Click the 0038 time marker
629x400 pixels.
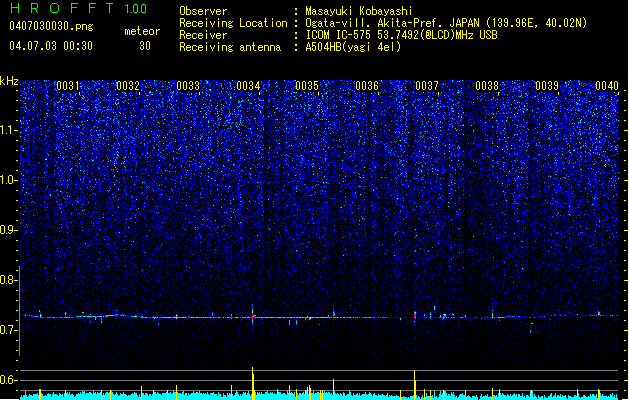(487, 85)
